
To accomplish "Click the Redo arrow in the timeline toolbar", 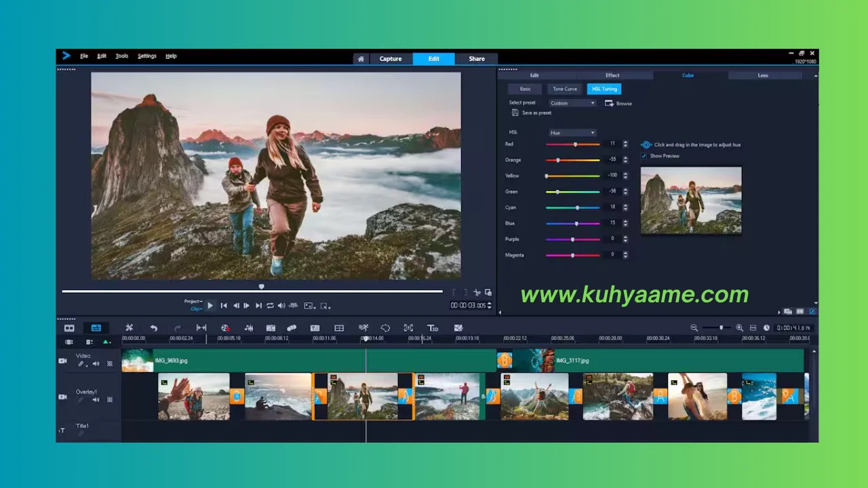I will click(177, 328).
